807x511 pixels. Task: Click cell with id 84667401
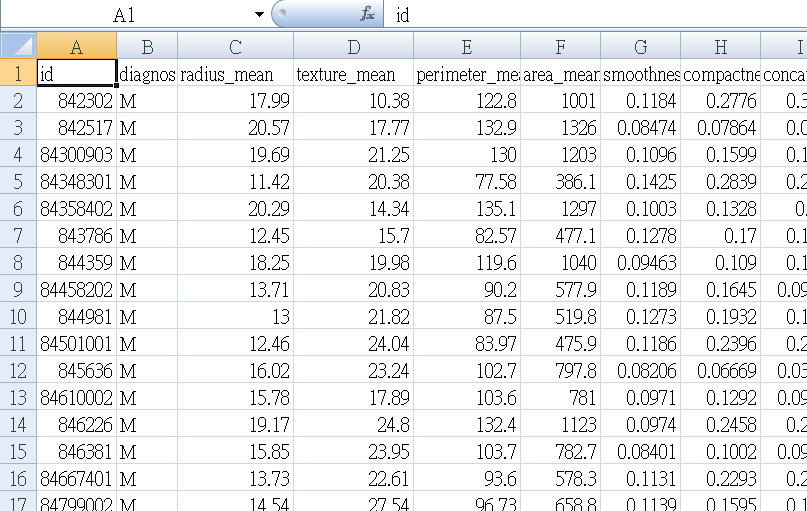77,479
